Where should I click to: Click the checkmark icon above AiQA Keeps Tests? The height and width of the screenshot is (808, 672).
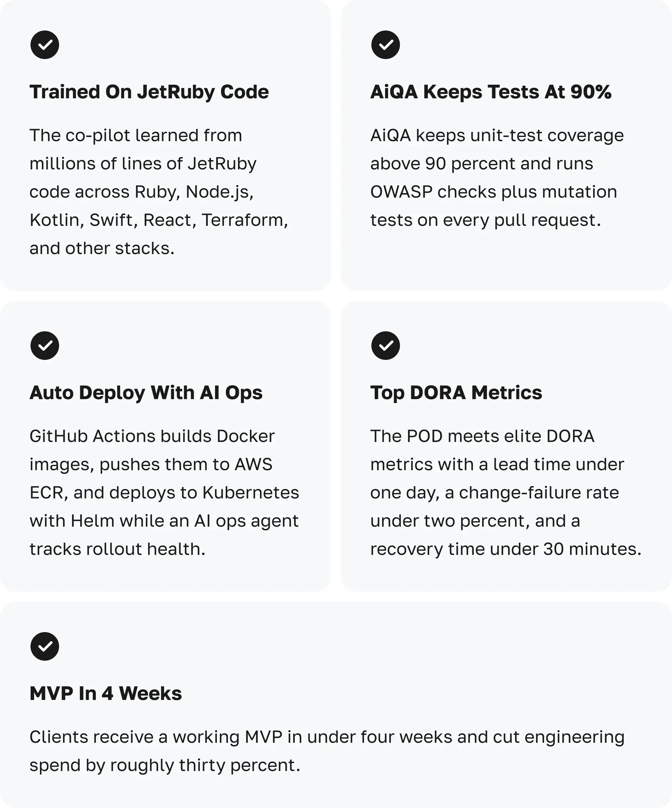(x=385, y=45)
